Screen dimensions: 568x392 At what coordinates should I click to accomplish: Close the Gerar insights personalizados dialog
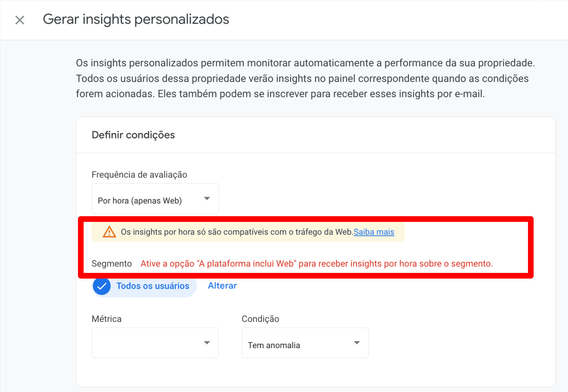(x=19, y=20)
